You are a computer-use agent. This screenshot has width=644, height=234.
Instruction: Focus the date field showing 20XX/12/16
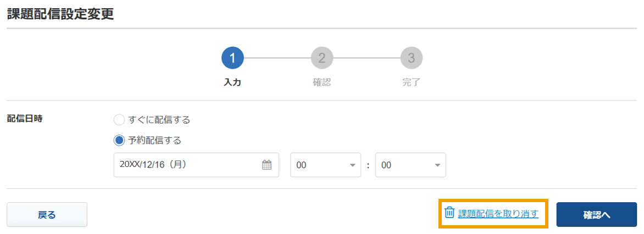pyautogui.click(x=196, y=165)
